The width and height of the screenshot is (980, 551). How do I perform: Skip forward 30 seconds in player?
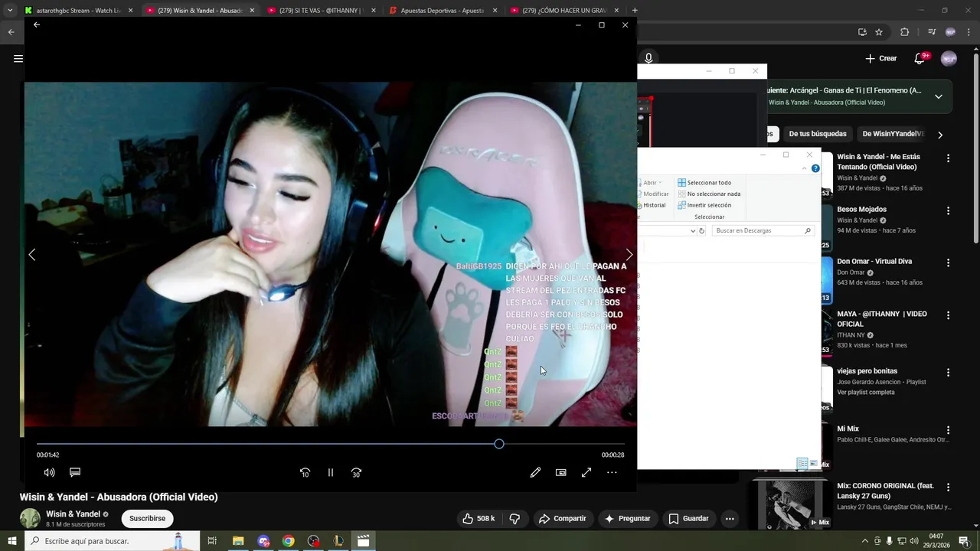coord(356,473)
